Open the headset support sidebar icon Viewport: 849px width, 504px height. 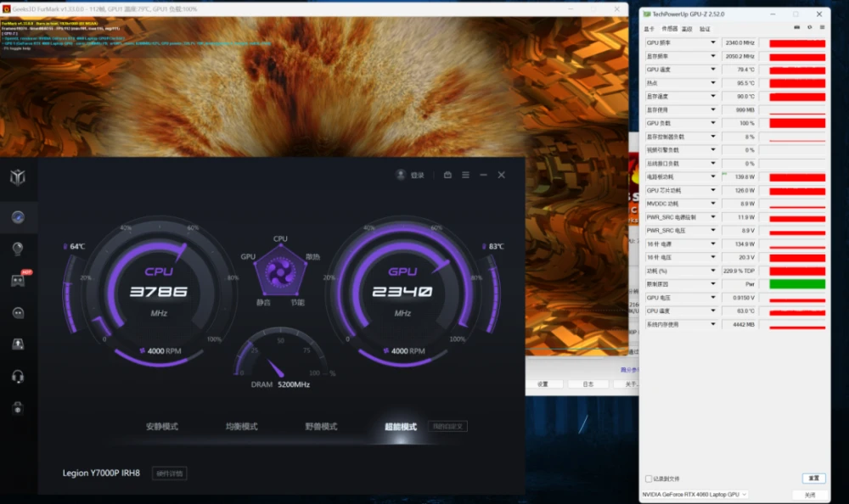[x=18, y=377]
